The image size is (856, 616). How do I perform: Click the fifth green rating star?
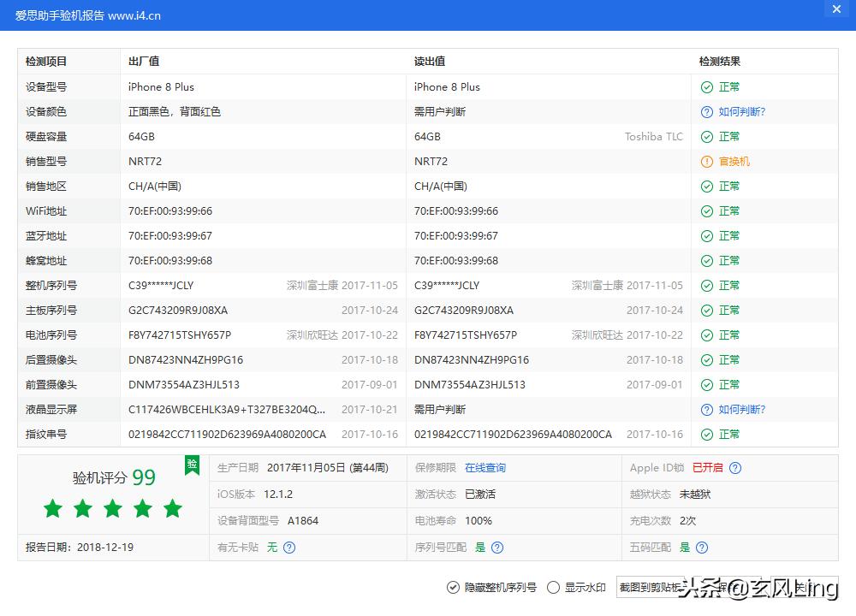coord(172,508)
